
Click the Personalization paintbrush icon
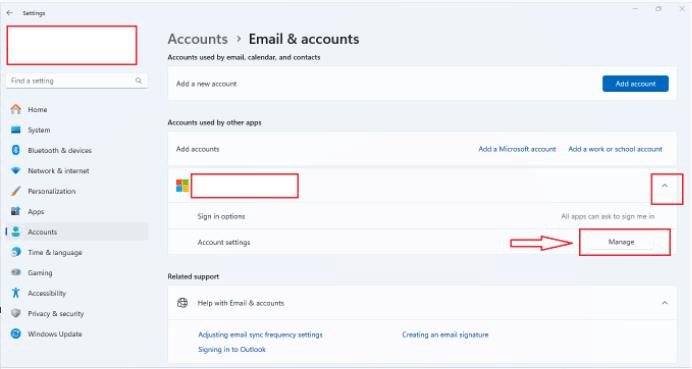[x=16, y=191]
